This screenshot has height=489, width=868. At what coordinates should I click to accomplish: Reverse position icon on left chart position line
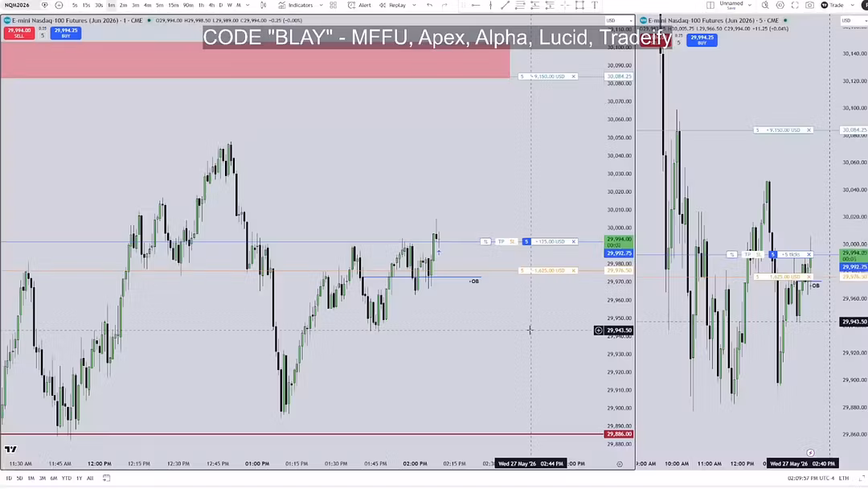tap(485, 241)
